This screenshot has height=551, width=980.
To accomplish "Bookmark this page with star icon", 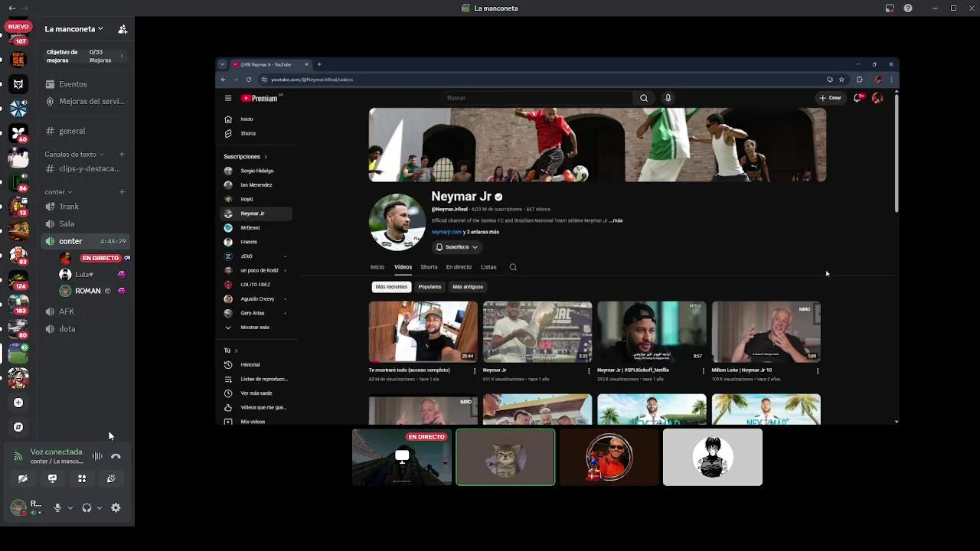I will pyautogui.click(x=841, y=80).
